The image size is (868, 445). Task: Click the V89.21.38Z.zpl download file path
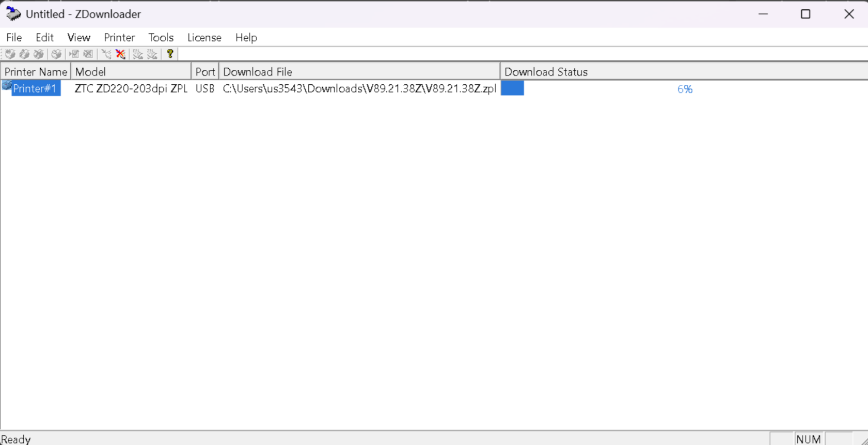pos(359,89)
